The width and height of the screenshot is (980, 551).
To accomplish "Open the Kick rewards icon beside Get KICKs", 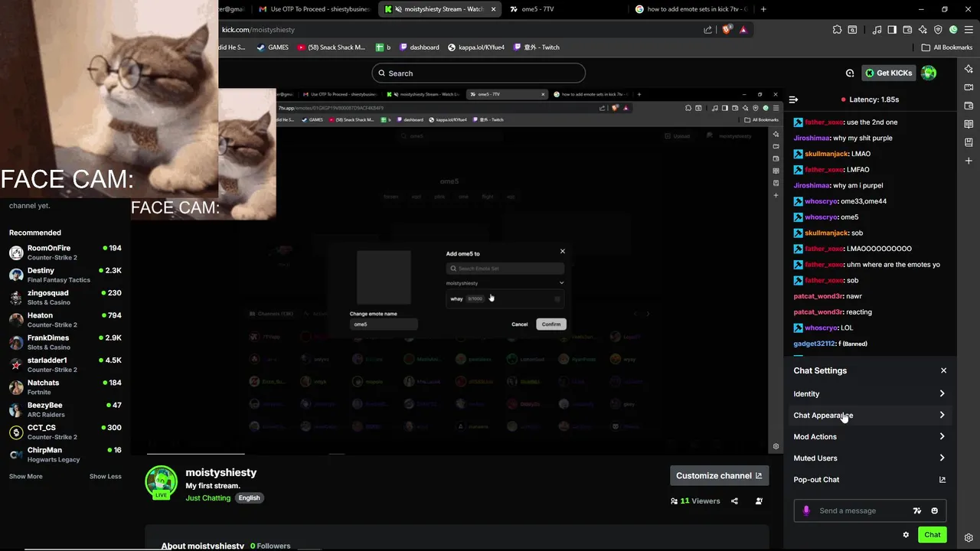I will pyautogui.click(x=850, y=73).
